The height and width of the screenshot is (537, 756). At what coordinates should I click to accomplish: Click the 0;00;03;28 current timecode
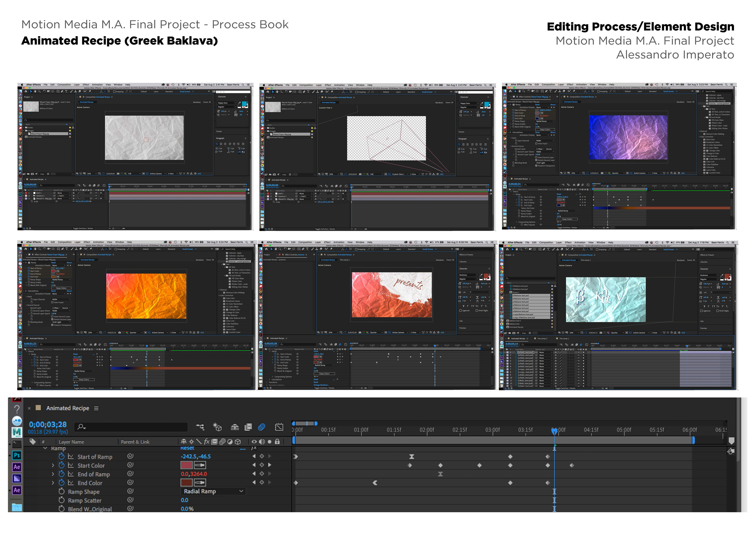[48, 425]
